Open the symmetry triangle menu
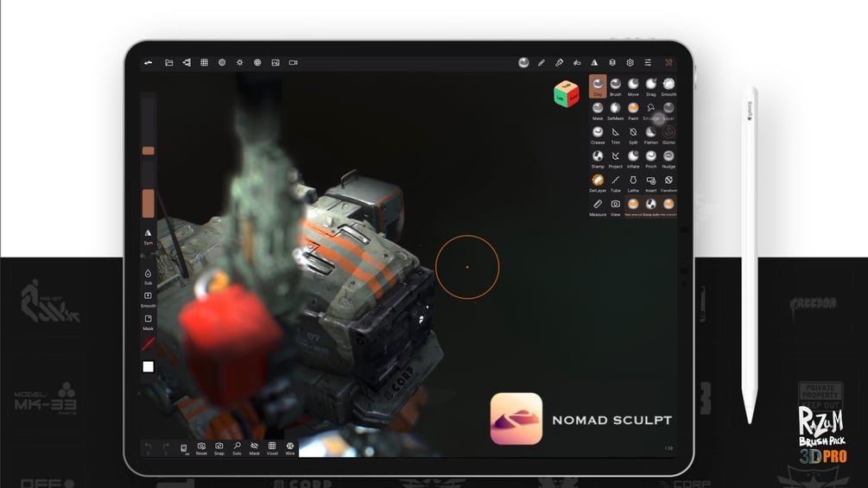This screenshot has height=488, width=868. coord(594,62)
